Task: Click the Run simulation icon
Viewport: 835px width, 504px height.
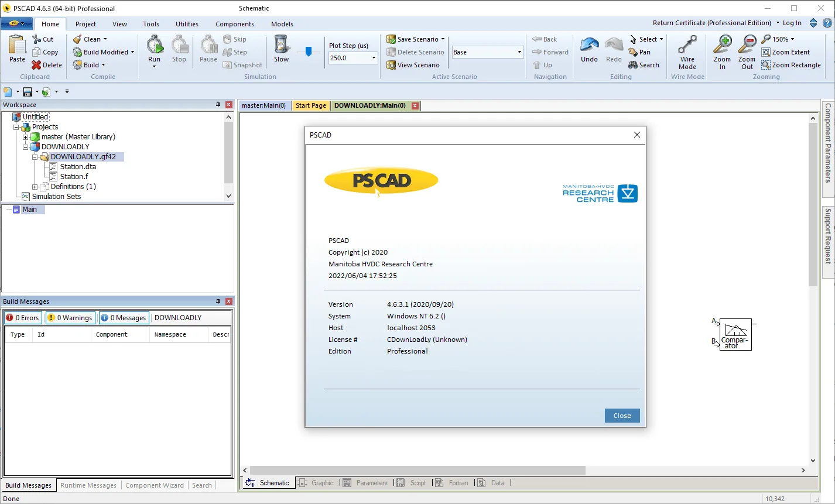Action: tap(155, 44)
